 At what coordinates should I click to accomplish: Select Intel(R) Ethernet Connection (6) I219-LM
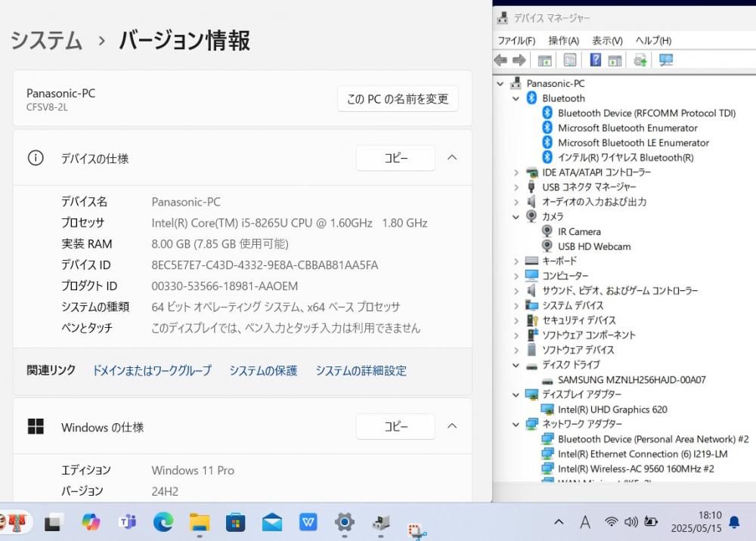point(643,454)
